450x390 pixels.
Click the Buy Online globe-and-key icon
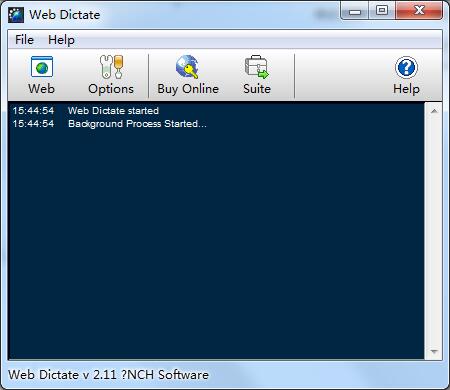coord(187,67)
